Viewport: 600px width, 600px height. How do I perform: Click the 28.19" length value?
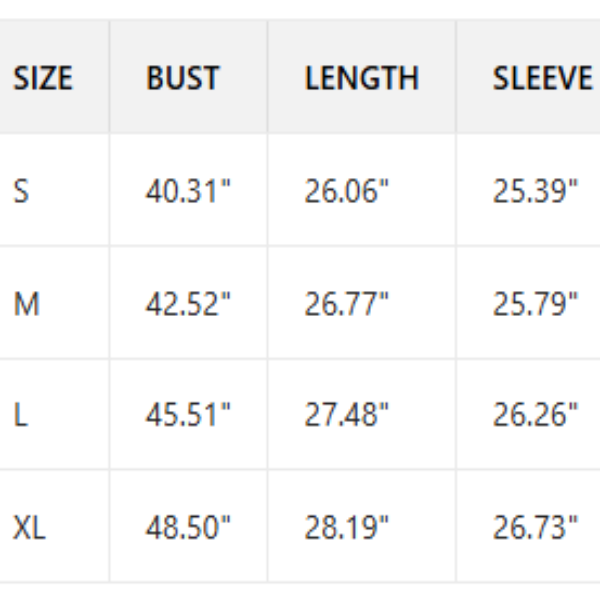pyautogui.click(x=347, y=527)
